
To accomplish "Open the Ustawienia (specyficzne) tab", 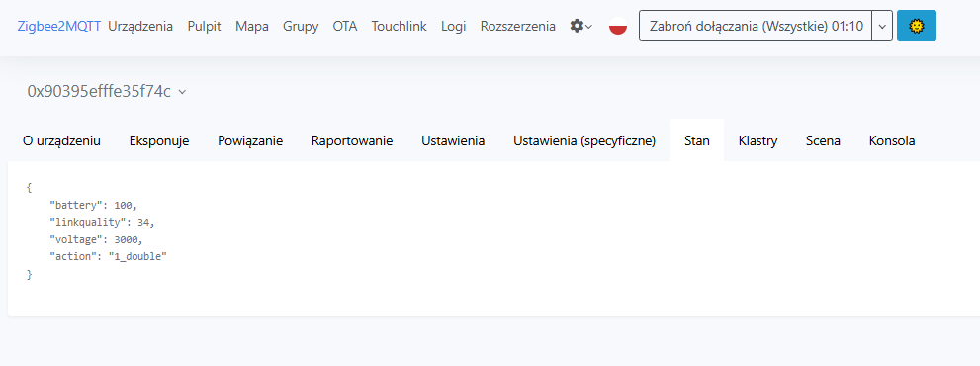I will point(584,140).
